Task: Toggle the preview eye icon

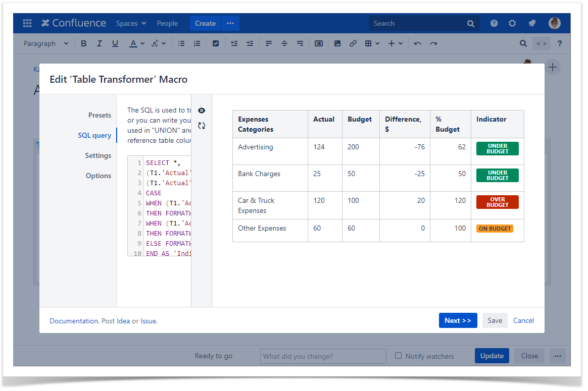Action: pos(202,110)
